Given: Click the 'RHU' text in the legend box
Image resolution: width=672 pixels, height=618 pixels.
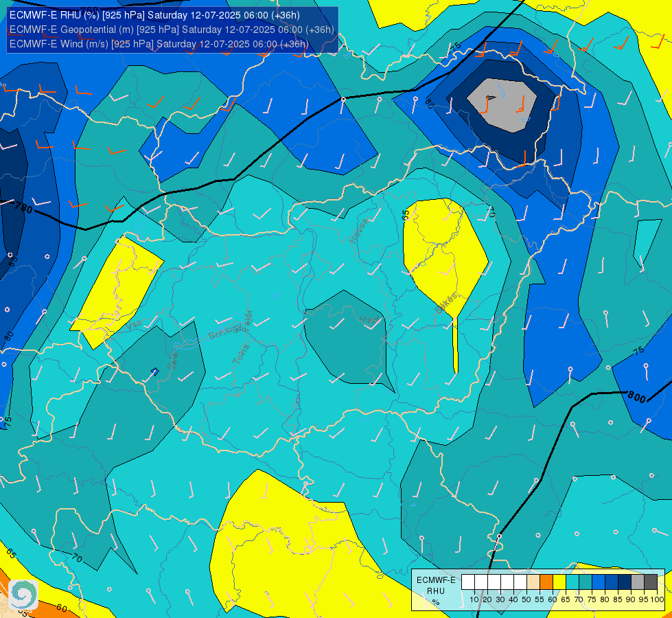Looking at the screenshot, I should click(x=436, y=591).
